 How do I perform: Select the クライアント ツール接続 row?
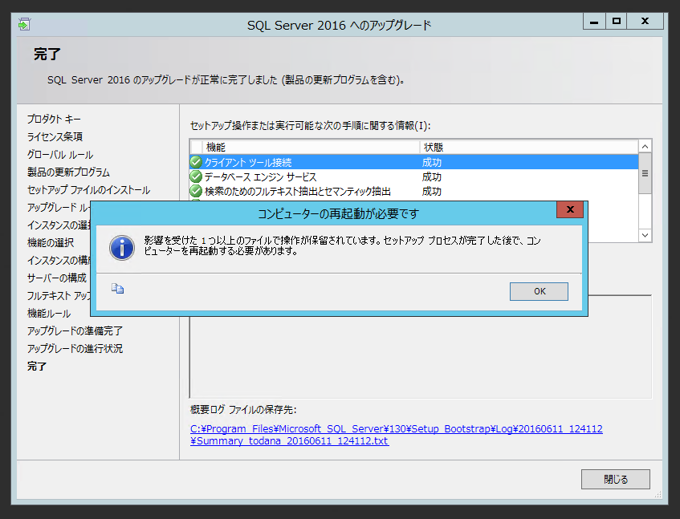414,162
